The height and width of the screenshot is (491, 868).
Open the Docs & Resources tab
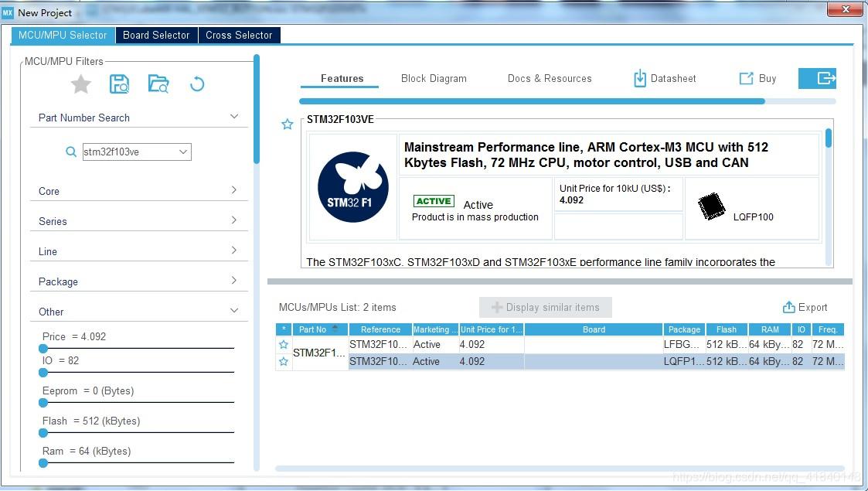[550, 79]
